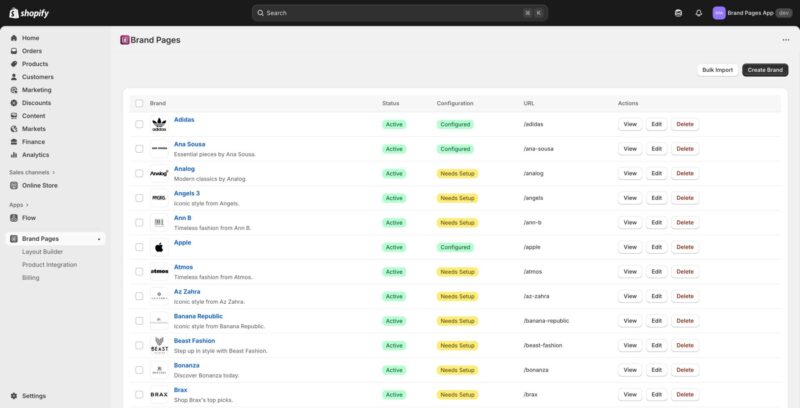Click the Customers person icon
800x408 pixels.
coord(14,77)
